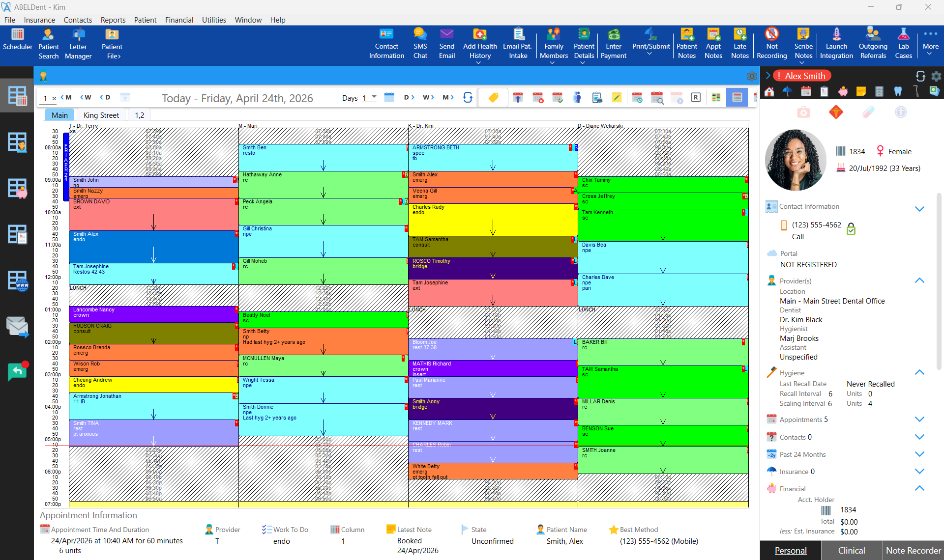Open the SMS Chat tool

coord(420,44)
